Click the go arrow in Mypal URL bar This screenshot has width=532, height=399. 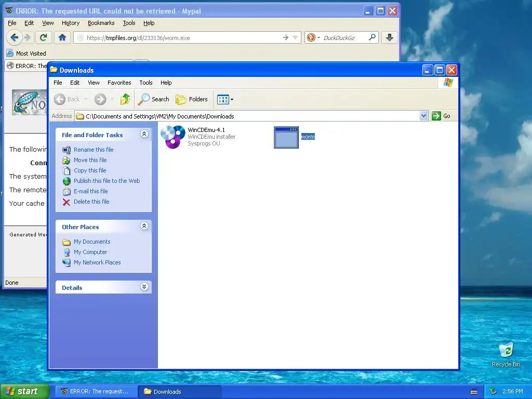(x=286, y=37)
